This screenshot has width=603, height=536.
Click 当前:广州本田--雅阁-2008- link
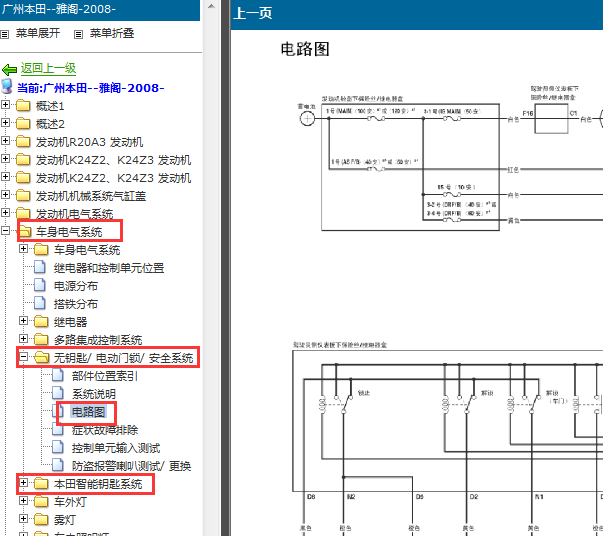pos(91,88)
